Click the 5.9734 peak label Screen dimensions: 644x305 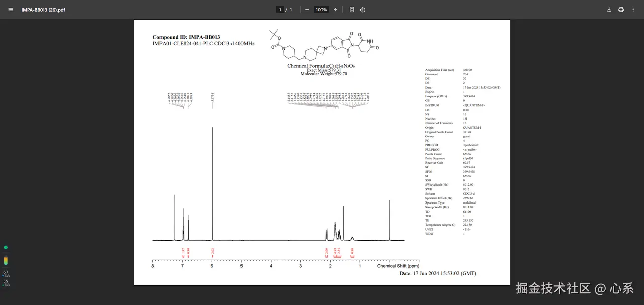click(x=213, y=98)
